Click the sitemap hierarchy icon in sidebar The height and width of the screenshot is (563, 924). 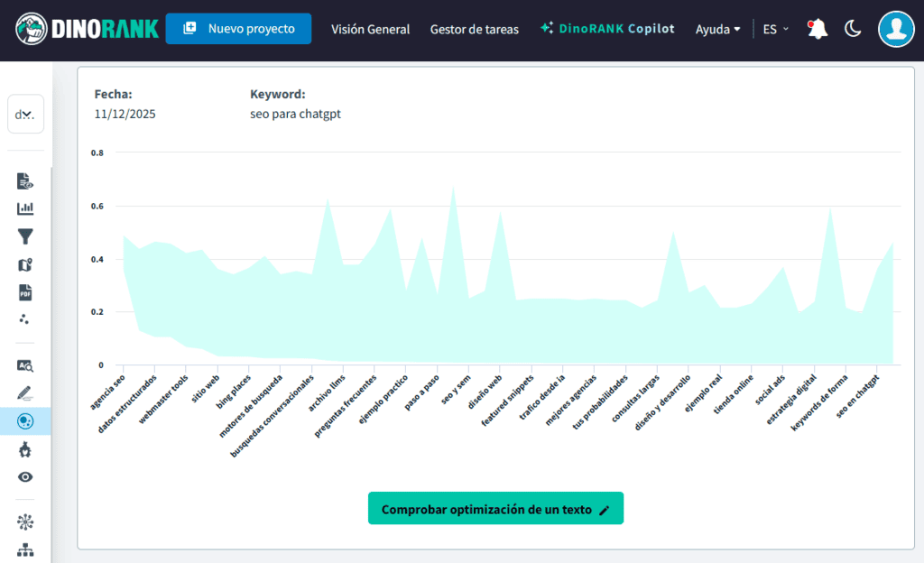[25, 549]
